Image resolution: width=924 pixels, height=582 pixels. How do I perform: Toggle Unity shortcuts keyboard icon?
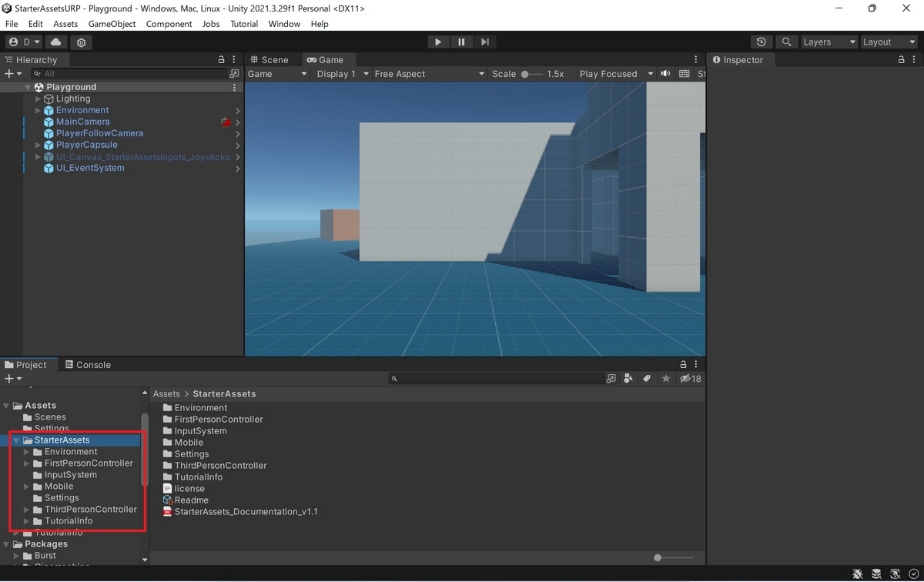pyautogui.click(x=685, y=74)
